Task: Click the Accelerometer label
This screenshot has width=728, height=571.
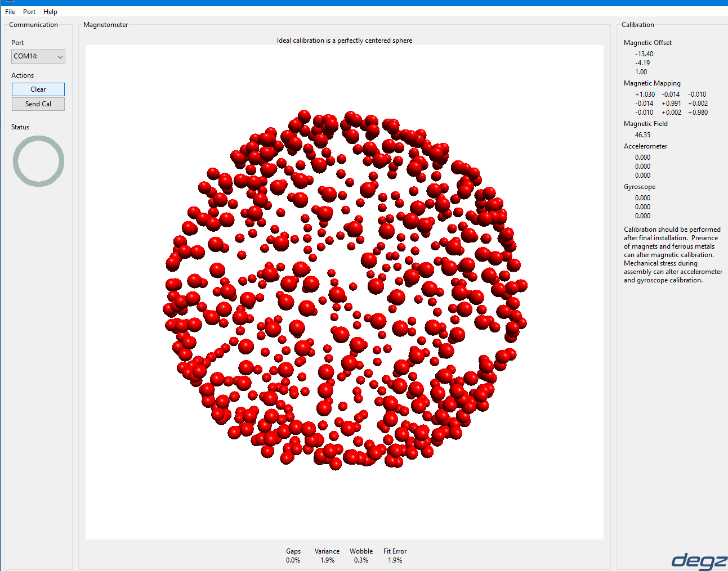Action: pyautogui.click(x=645, y=146)
